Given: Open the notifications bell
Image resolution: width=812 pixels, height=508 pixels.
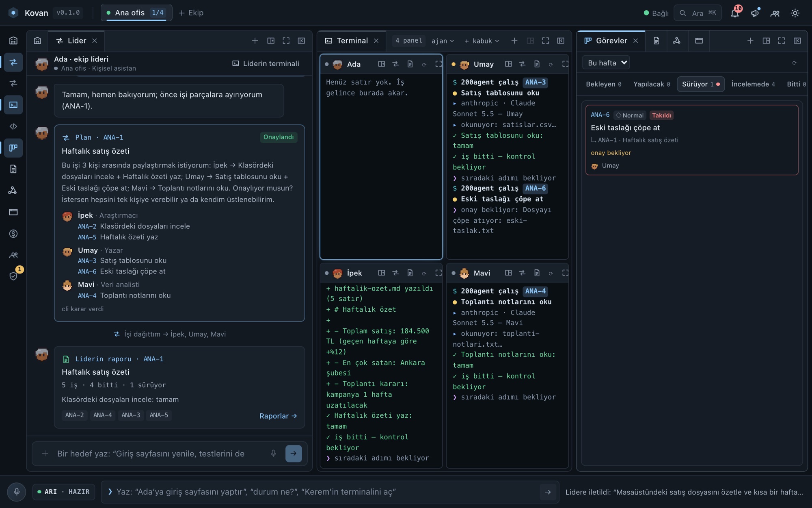Looking at the screenshot, I should click(734, 13).
